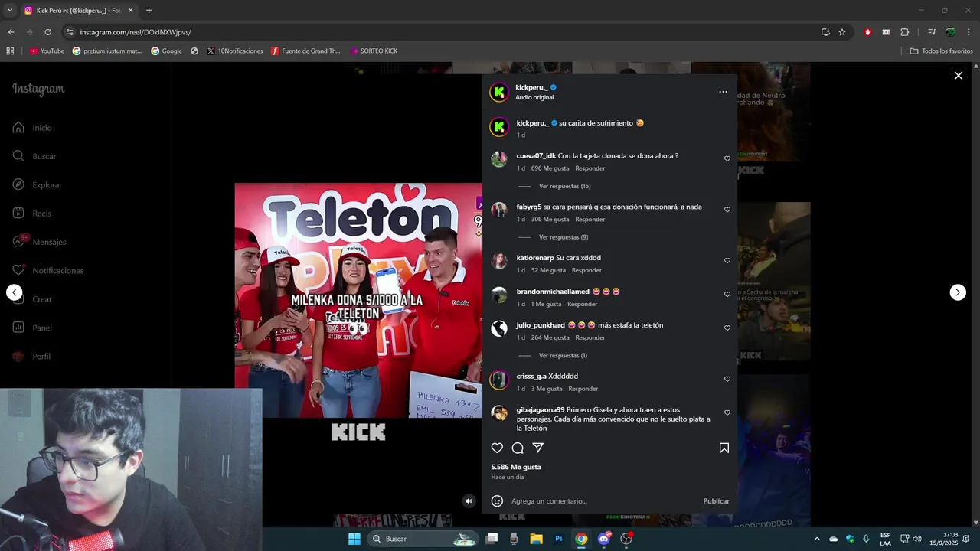980x551 pixels.
Task: Open Mensajes in sidebar
Action: (18, 242)
